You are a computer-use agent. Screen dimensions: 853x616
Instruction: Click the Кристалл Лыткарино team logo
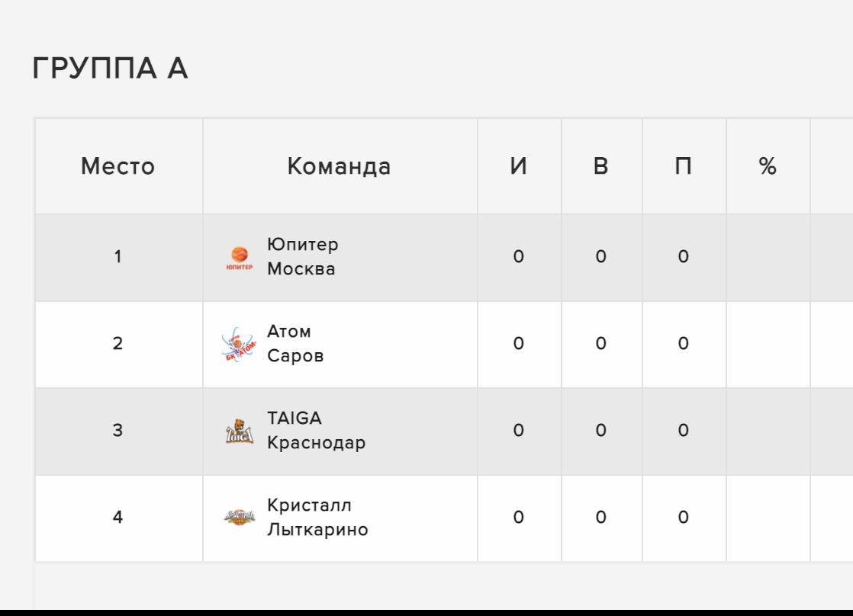pos(239,518)
